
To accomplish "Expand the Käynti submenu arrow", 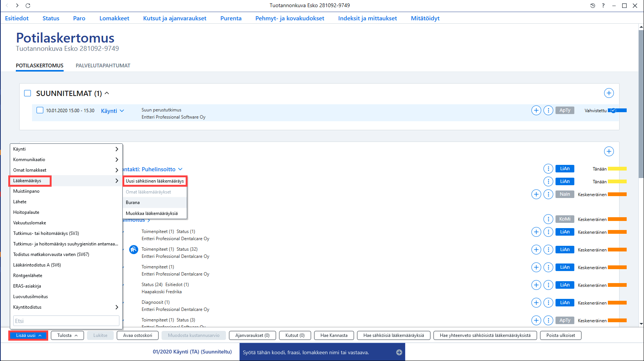I will coord(117,149).
